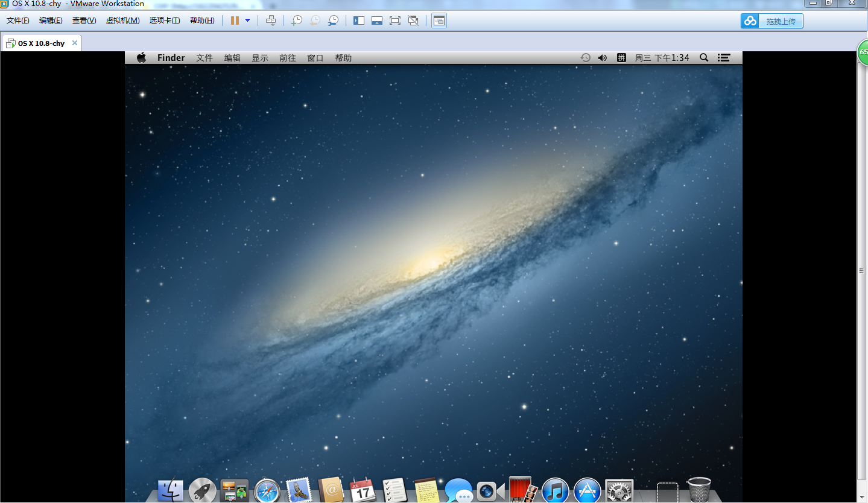
Task: Click the VMware vertical scrollbar handle
Action: point(861,271)
